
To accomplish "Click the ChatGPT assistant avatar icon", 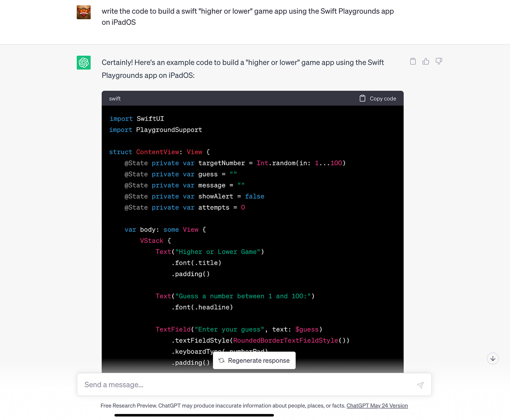I will (x=84, y=63).
